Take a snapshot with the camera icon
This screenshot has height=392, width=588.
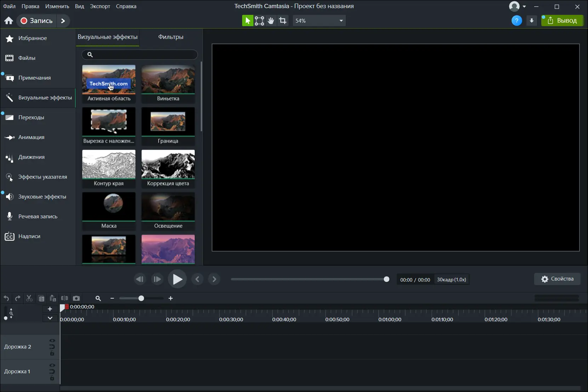click(76, 298)
